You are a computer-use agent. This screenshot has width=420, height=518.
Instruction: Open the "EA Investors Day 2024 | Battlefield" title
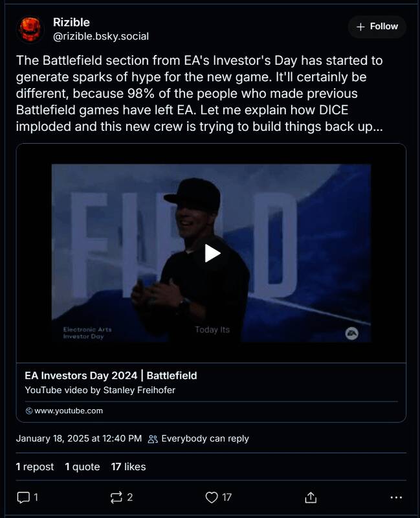[x=111, y=376]
